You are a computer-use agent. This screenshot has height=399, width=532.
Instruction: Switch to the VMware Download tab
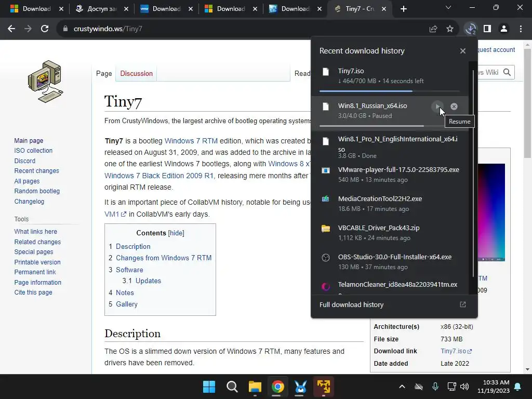coord(166,9)
